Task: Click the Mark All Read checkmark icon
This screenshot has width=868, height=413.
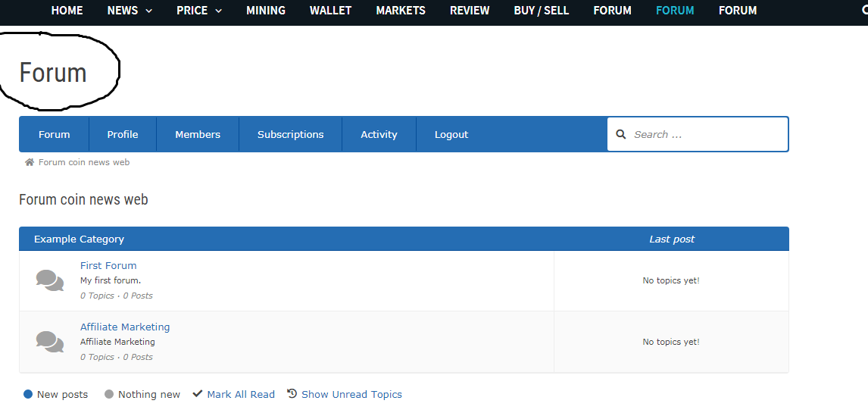Action: tap(198, 394)
